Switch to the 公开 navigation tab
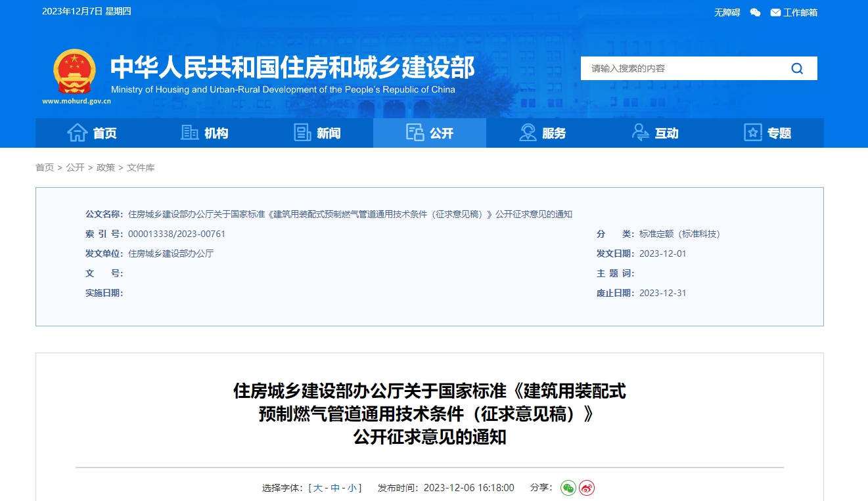 click(430, 132)
